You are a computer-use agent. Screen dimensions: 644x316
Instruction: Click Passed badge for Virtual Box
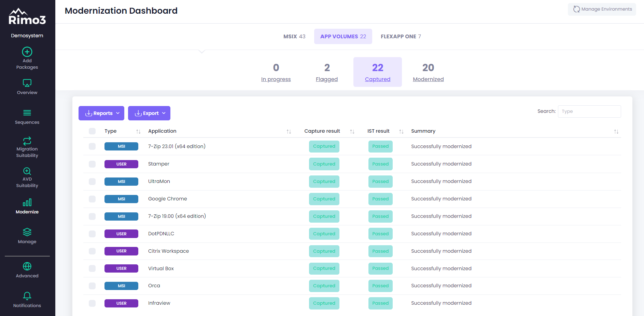[x=380, y=268]
